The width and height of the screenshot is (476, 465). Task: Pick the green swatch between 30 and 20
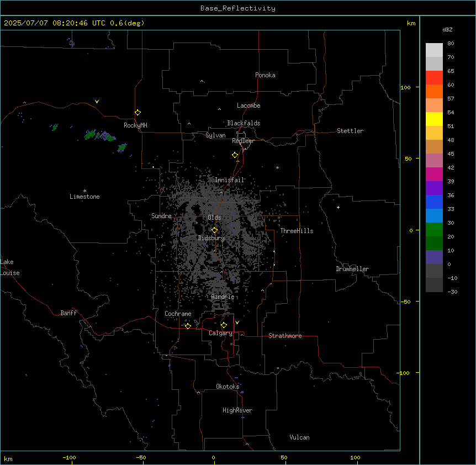pos(434,230)
